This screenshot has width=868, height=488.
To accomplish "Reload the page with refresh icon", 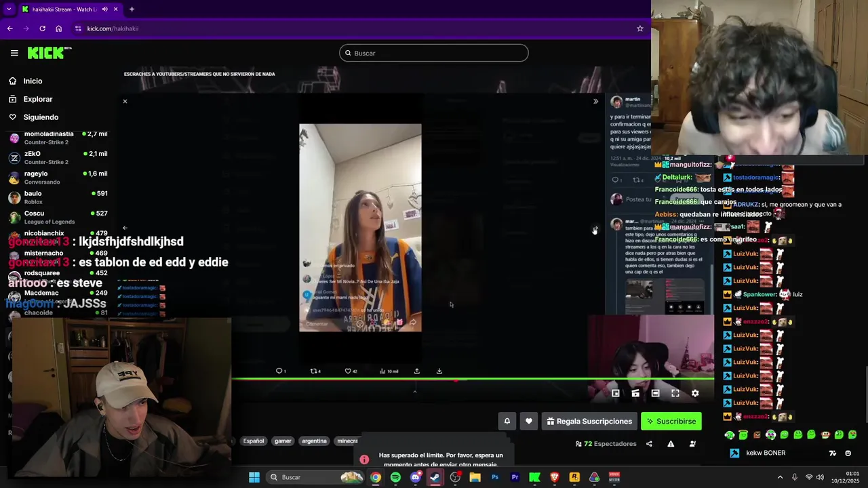I will [42, 28].
